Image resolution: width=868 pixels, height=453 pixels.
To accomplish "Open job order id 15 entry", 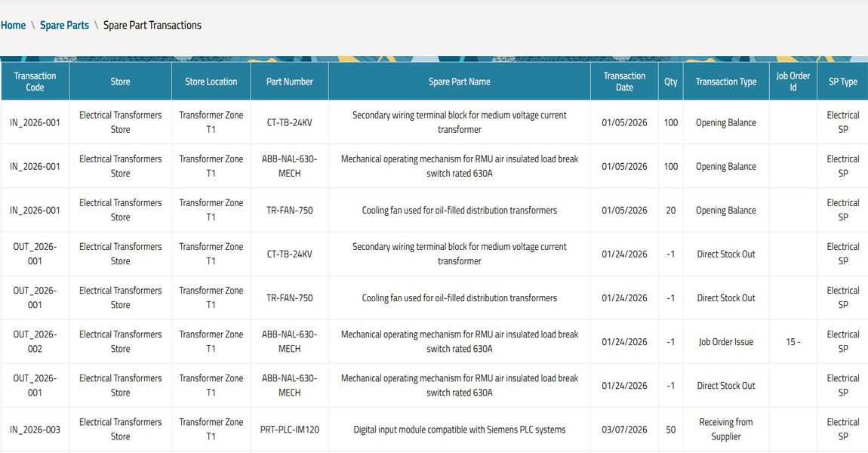I will click(x=793, y=342).
